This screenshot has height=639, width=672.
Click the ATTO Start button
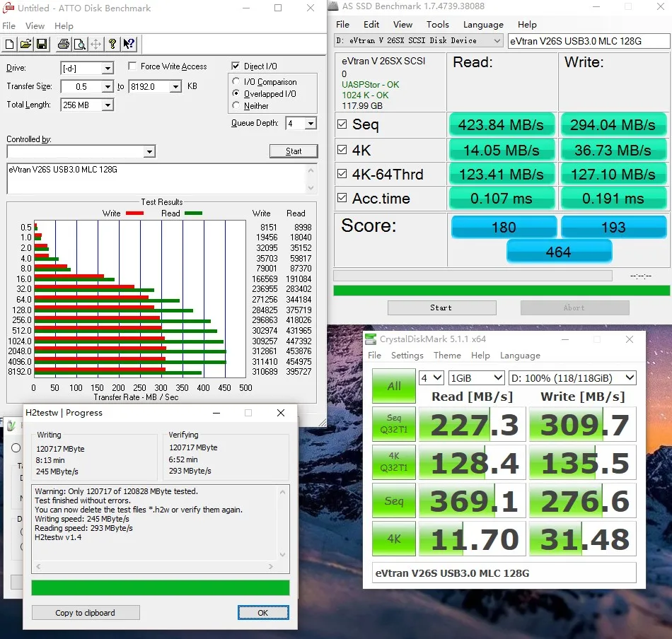click(x=294, y=151)
